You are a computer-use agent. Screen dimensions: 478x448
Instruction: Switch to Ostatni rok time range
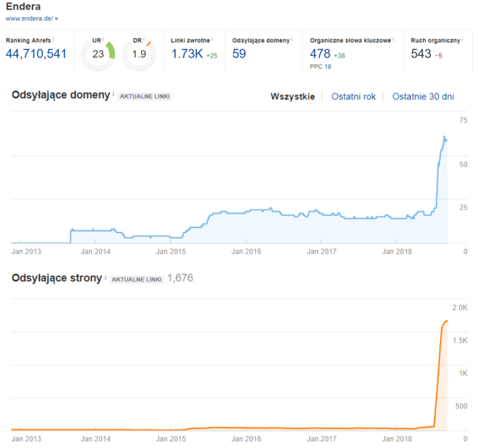354,97
